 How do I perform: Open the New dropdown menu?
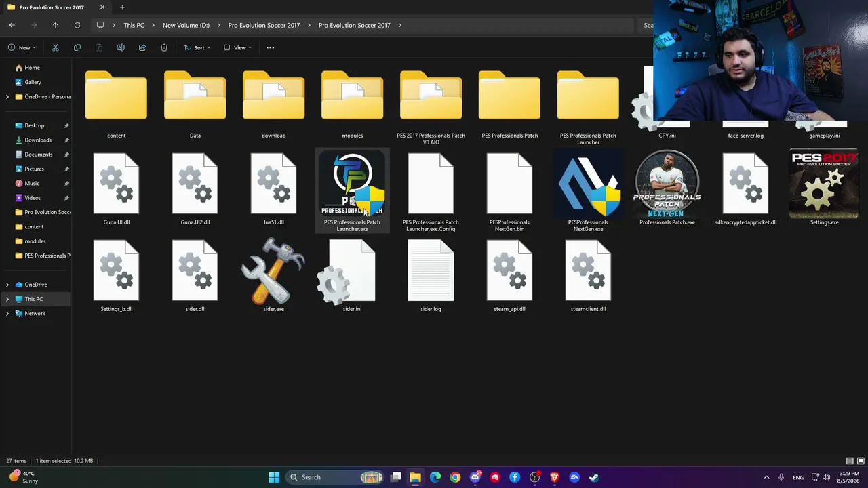pos(23,47)
